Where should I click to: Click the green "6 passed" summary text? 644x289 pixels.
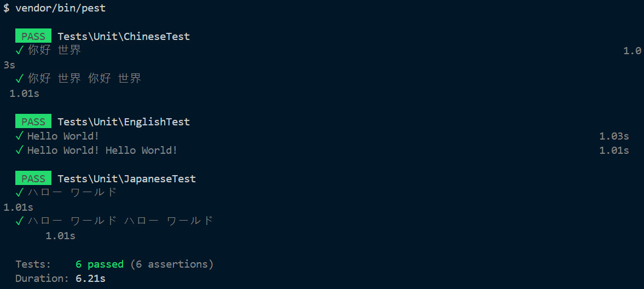(x=99, y=264)
